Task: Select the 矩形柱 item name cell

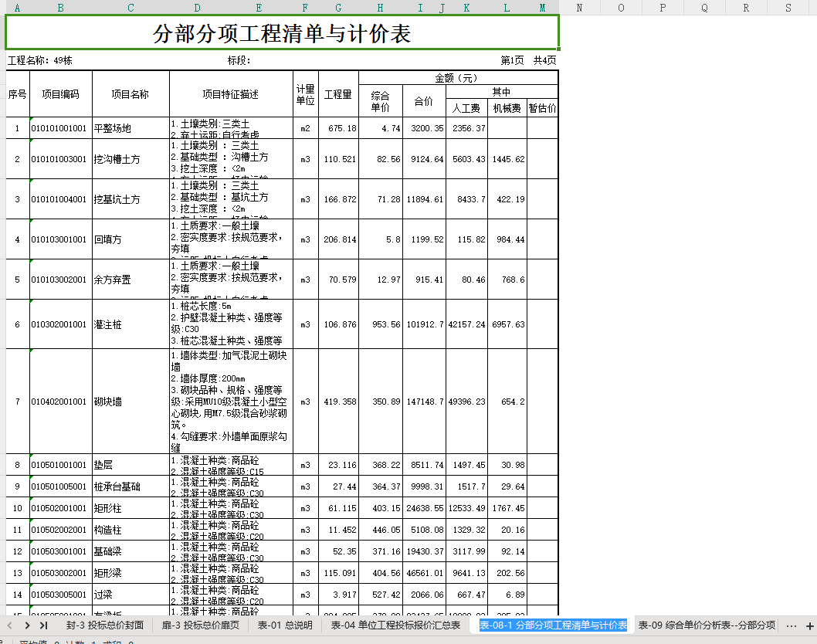Action: tap(131, 508)
